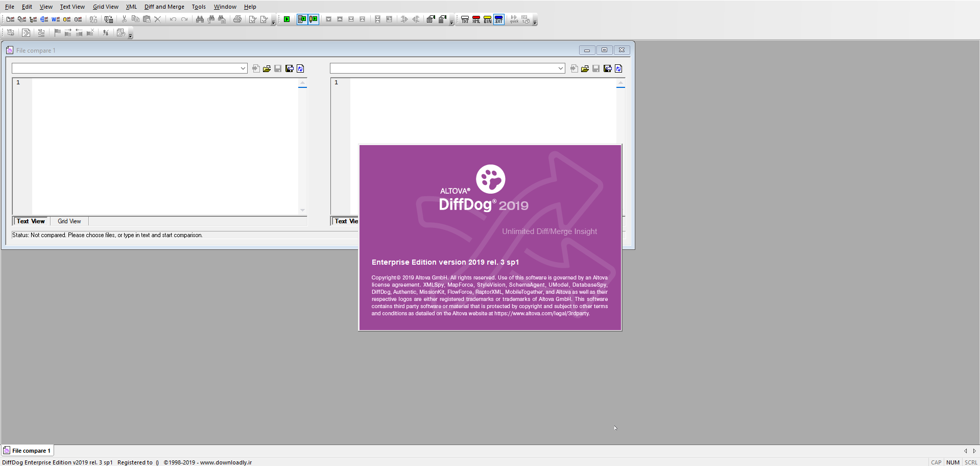Click the Compare Microsoft Word Files icon
The width and height of the screenshot is (980, 466).
pos(56,19)
